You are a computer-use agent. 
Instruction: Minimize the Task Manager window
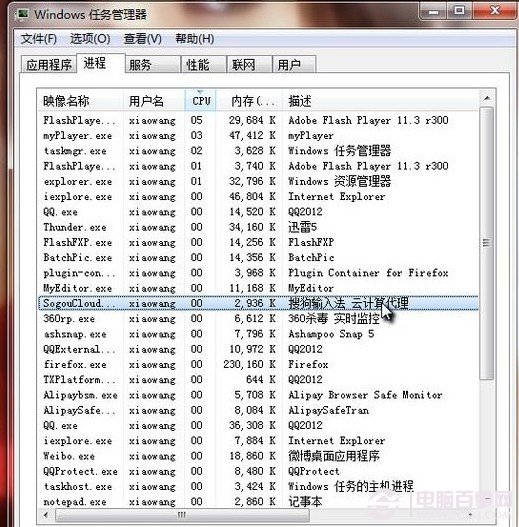point(433,11)
